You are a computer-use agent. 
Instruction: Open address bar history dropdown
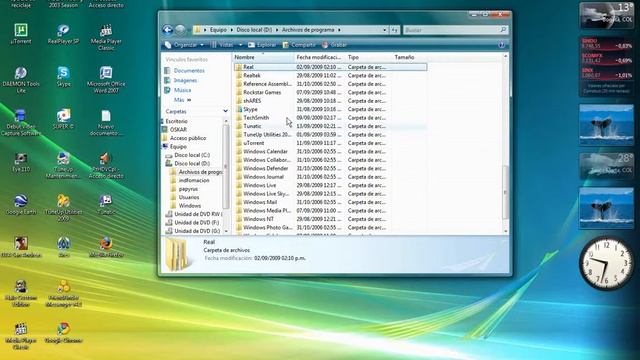pos(384,30)
